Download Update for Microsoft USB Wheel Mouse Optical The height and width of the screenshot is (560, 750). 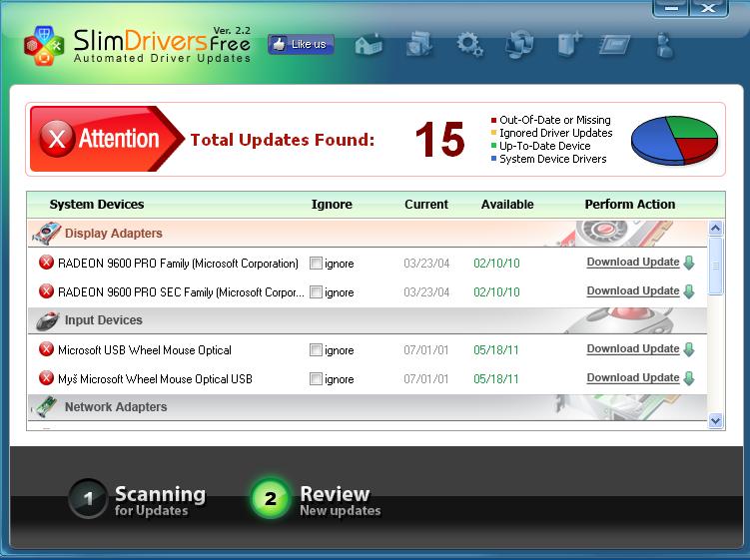(633, 348)
